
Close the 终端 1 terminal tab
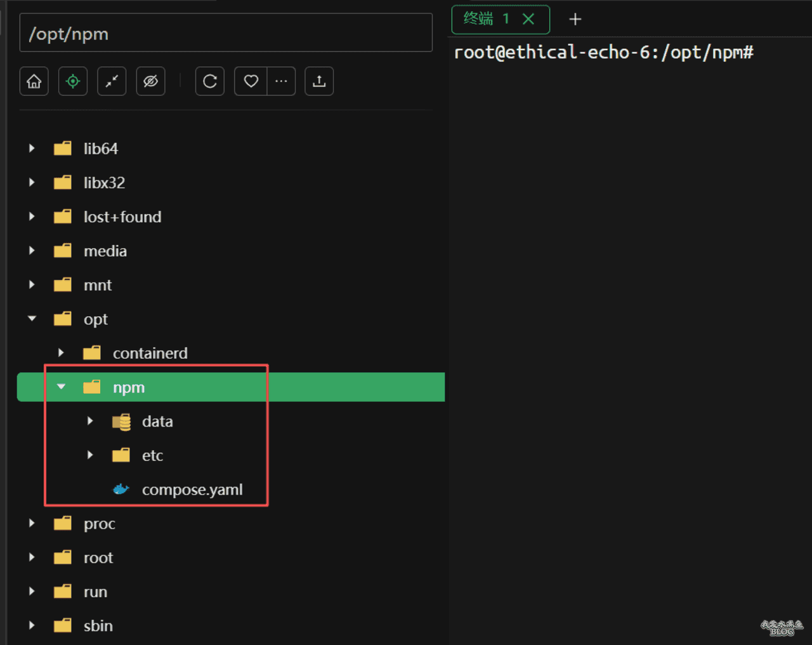click(528, 19)
